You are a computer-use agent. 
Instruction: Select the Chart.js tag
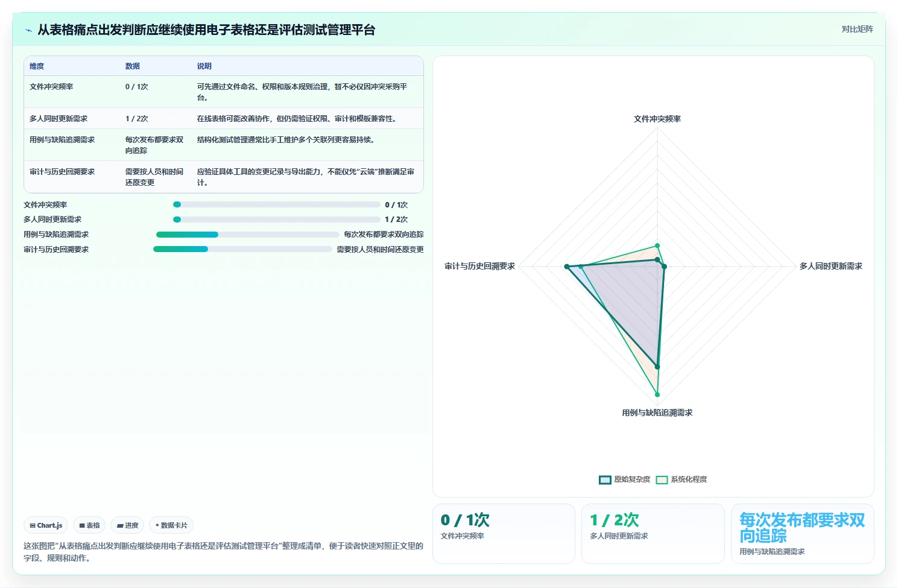(46, 525)
